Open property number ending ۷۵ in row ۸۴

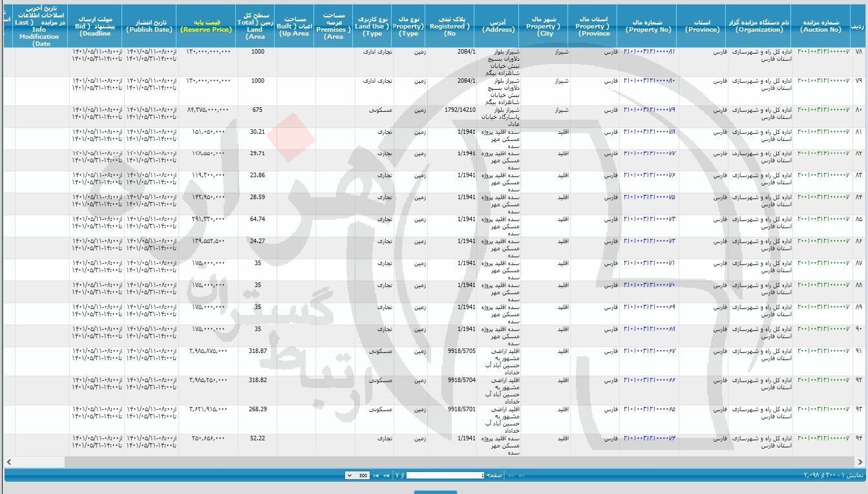(649, 197)
